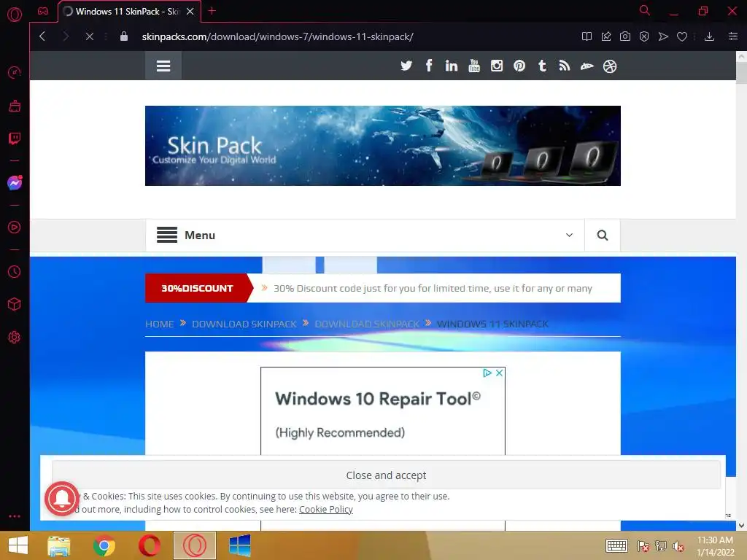Open Settings gear in sidebar
Viewport: 747px width, 560px height.
coord(15,337)
